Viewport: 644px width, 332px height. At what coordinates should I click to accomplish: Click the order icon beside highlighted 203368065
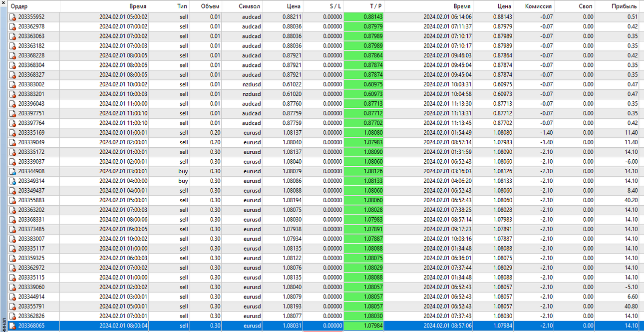[x=13, y=326]
